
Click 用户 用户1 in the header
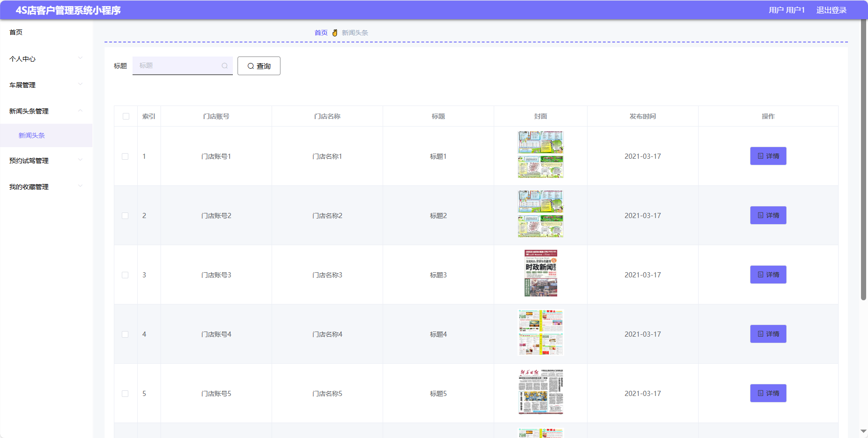click(x=787, y=10)
